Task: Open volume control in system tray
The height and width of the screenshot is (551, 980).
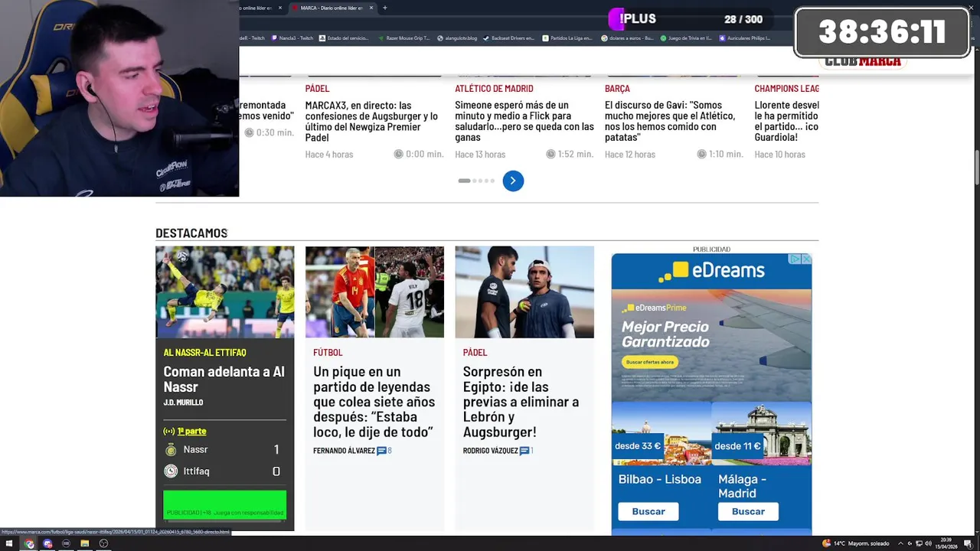Action: [928, 543]
